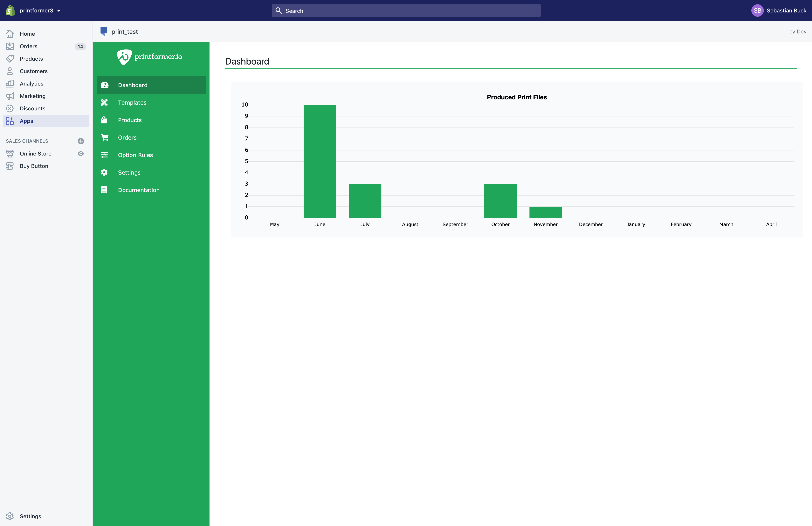Open the Sebastian Buck account menu
This screenshot has height=526, width=812.
(x=779, y=10)
